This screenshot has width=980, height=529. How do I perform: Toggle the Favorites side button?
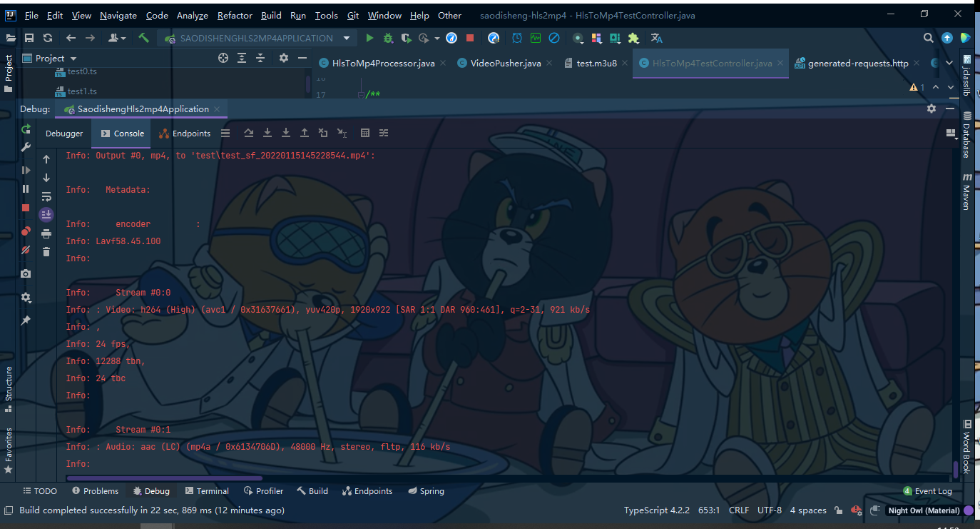point(9,450)
